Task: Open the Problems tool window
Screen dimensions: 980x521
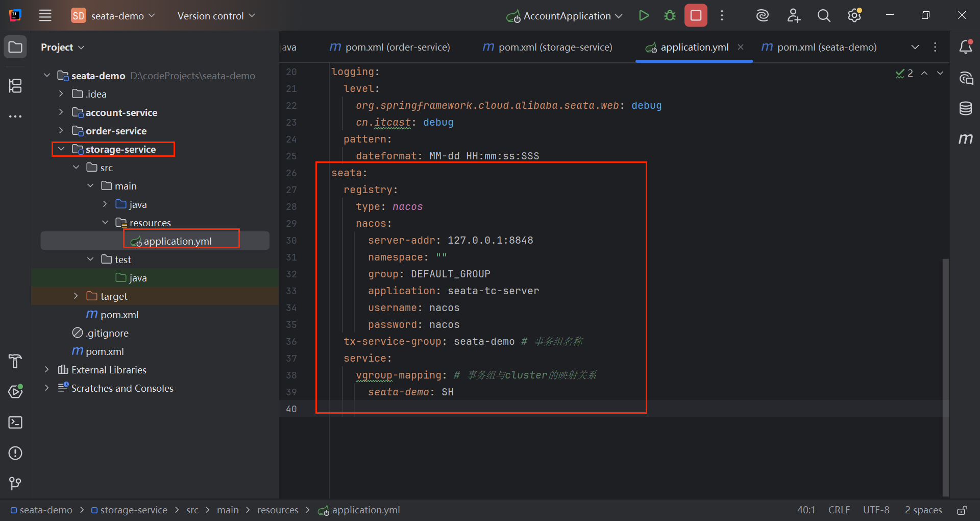Action: 15,453
